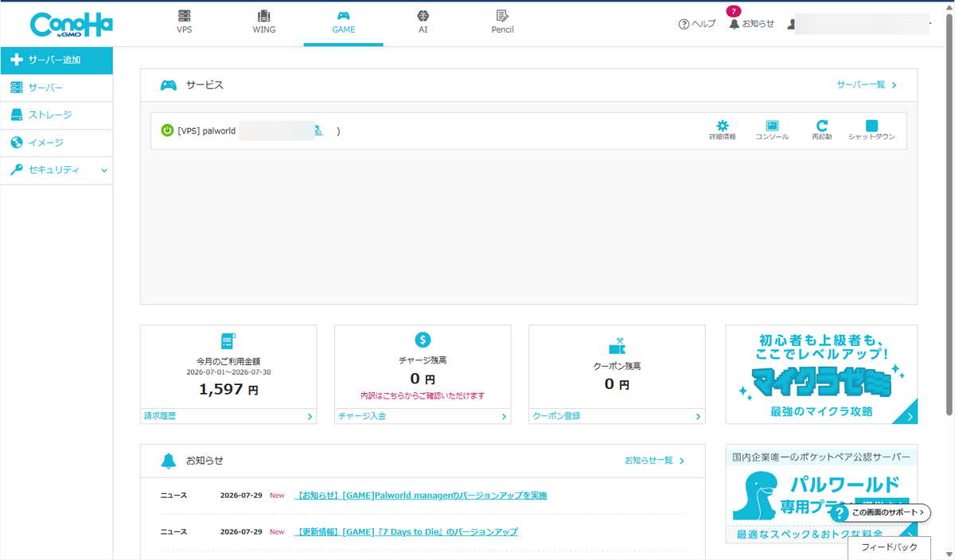Open the お知らせ bell notifications in header
The height and width of the screenshot is (560, 955).
751,24
